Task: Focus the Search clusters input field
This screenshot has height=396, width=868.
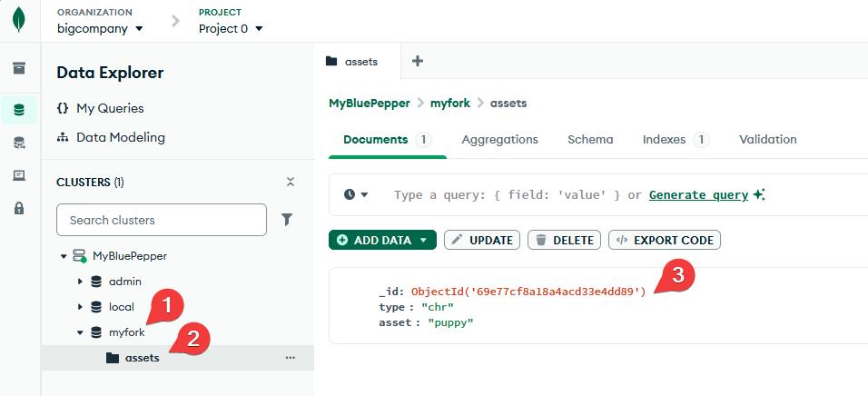Action: (162, 220)
